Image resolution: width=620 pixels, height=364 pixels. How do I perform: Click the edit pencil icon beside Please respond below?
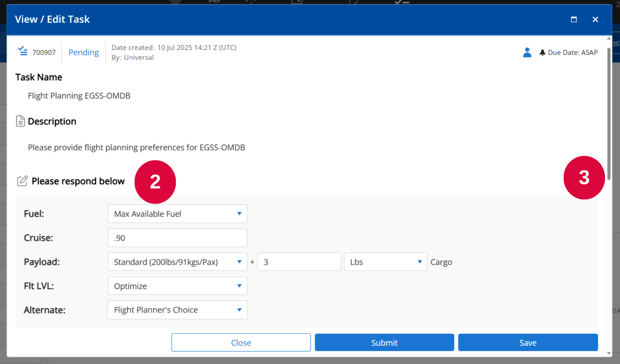pyautogui.click(x=22, y=181)
